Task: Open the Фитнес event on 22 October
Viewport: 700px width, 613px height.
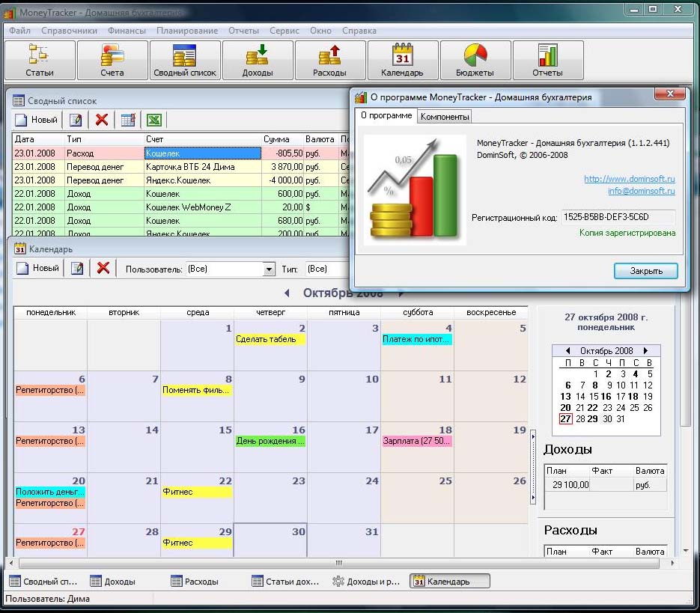Action: [x=196, y=492]
